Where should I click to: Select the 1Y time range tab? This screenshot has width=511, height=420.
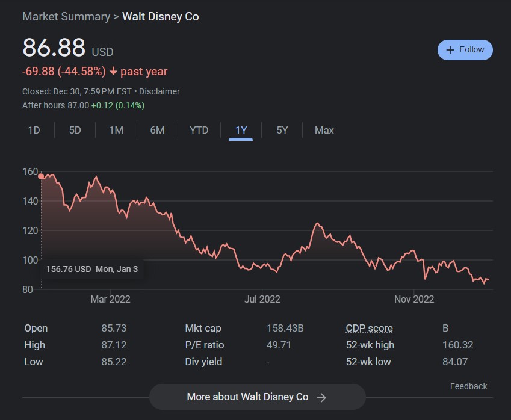click(x=241, y=131)
